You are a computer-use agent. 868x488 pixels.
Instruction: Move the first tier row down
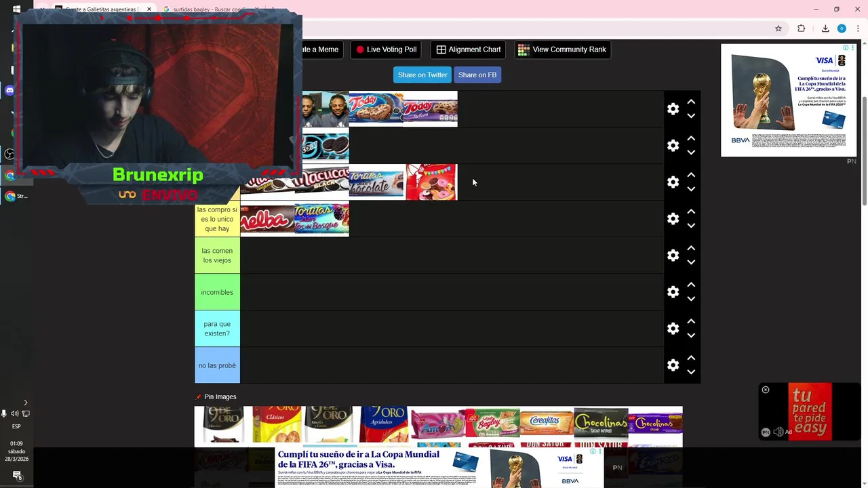pyautogui.click(x=691, y=116)
